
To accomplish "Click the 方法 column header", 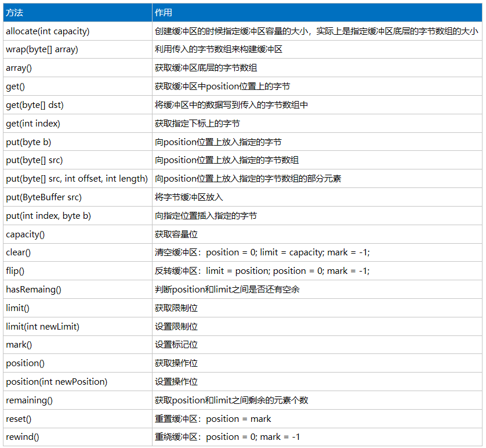I will coord(78,12).
